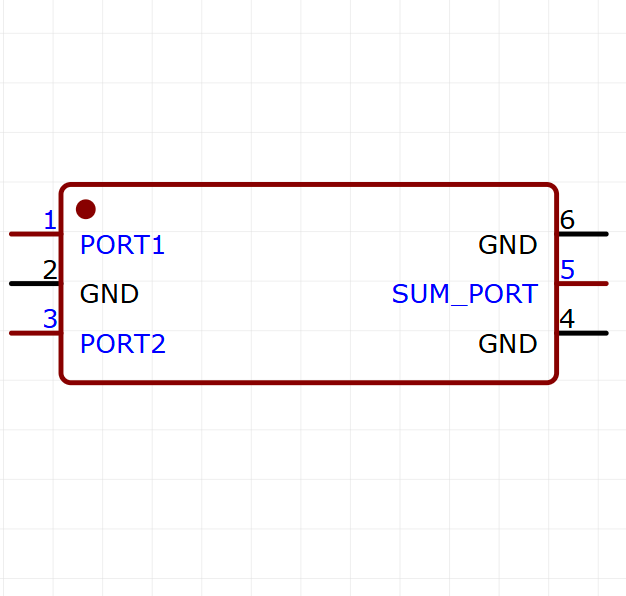Click the GND label beside pin 6

click(x=507, y=245)
